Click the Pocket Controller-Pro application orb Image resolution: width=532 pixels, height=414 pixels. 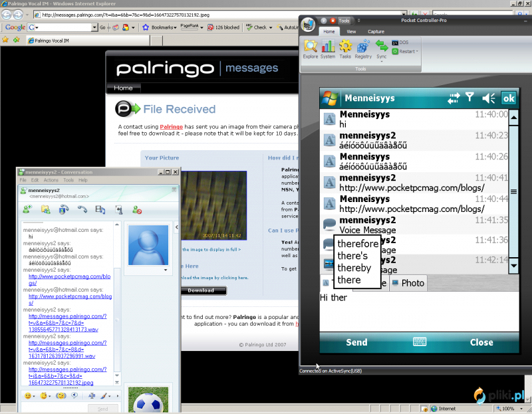(308, 25)
